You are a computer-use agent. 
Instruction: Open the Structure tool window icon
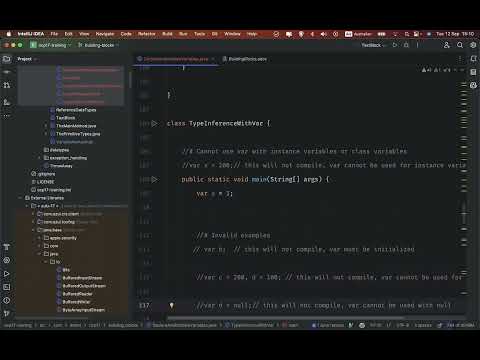click(x=7, y=102)
